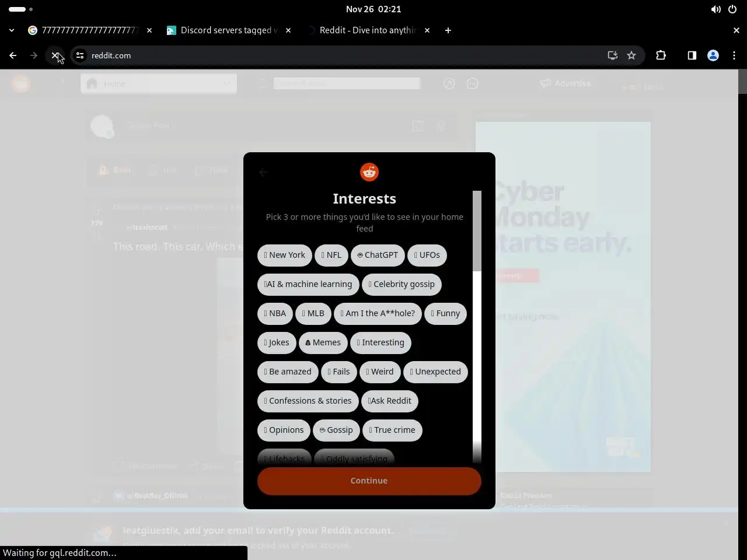The image size is (747, 560).
Task: Open site information for reddit.com
Action: tap(80, 55)
